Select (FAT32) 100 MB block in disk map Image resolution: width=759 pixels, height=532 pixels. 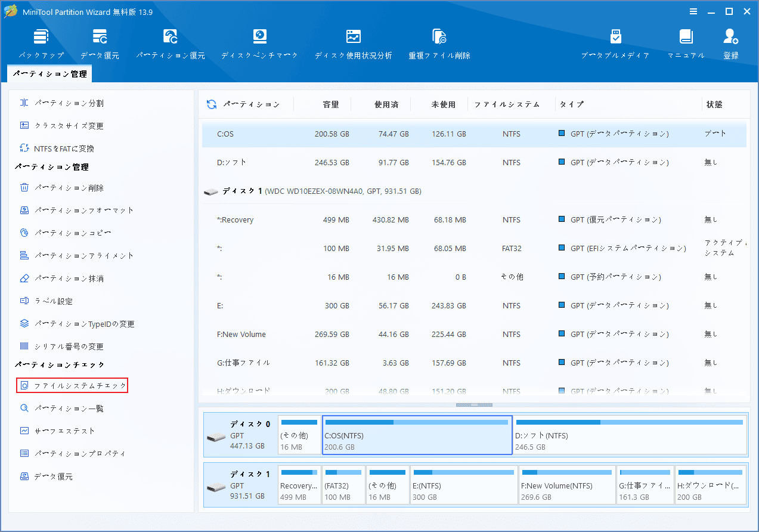pyautogui.click(x=343, y=485)
